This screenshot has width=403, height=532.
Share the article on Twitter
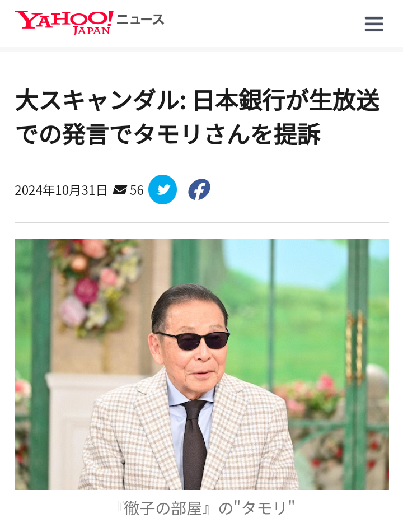tap(162, 189)
